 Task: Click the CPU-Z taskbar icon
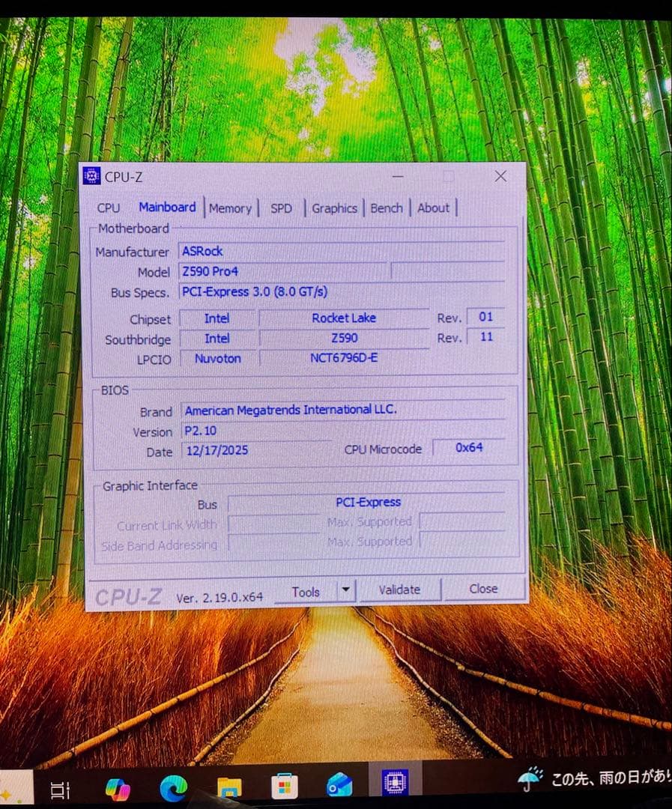click(396, 781)
